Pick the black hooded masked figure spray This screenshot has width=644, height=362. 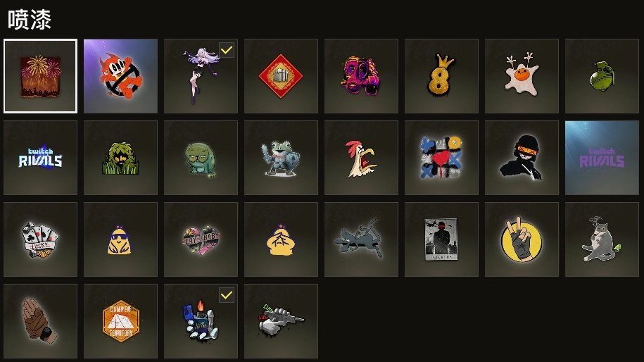tap(522, 158)
